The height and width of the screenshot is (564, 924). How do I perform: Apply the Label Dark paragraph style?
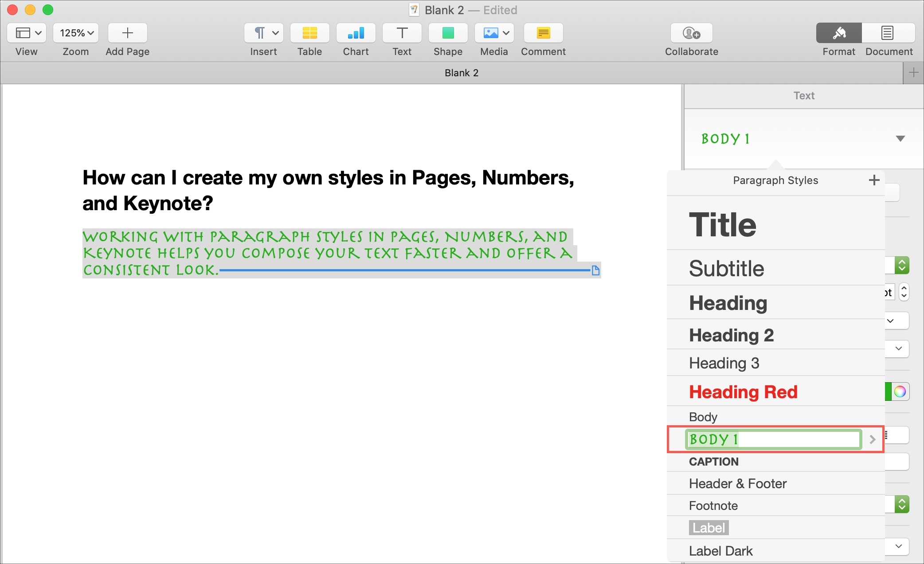click(776, 551)
